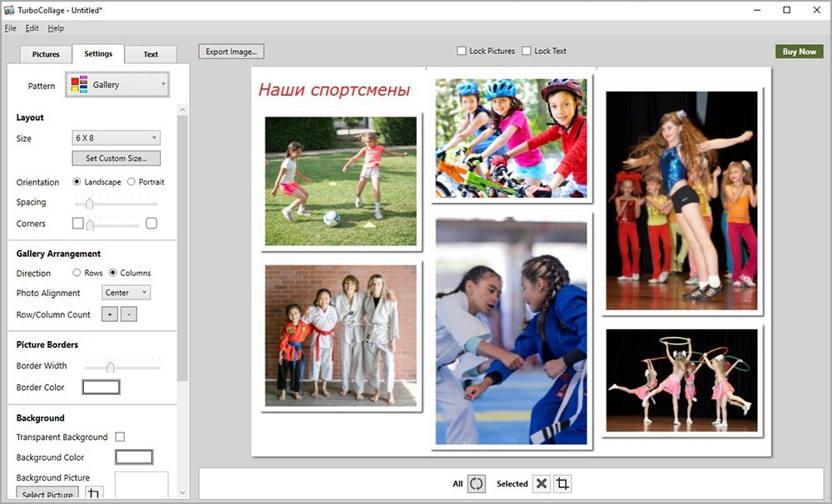Open the Pattern Gallery dropdown
The image size is (832, 504).
pos(117,85)
